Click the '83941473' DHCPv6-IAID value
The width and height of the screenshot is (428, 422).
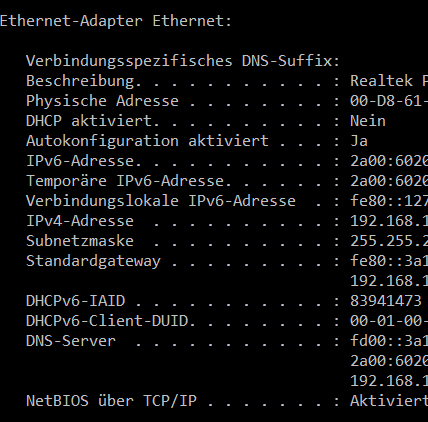pyautogui.click(x=386, y=301)
